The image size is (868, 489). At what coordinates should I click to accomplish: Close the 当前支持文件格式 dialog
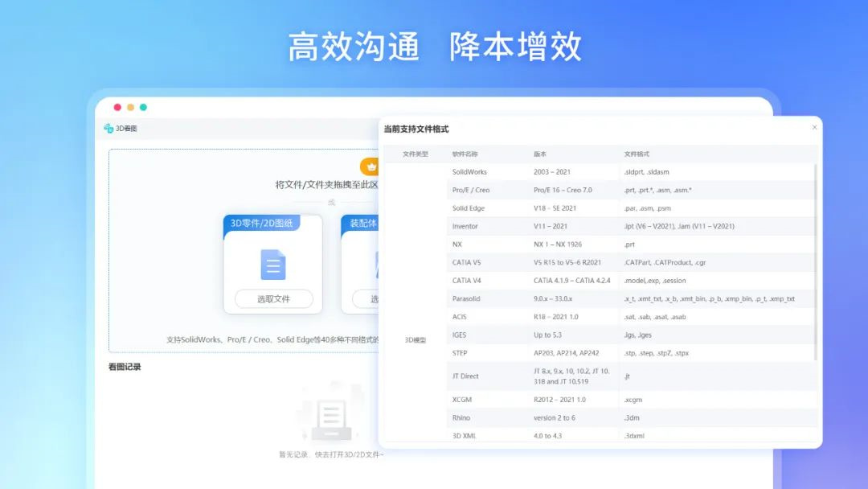pos(814,127)
